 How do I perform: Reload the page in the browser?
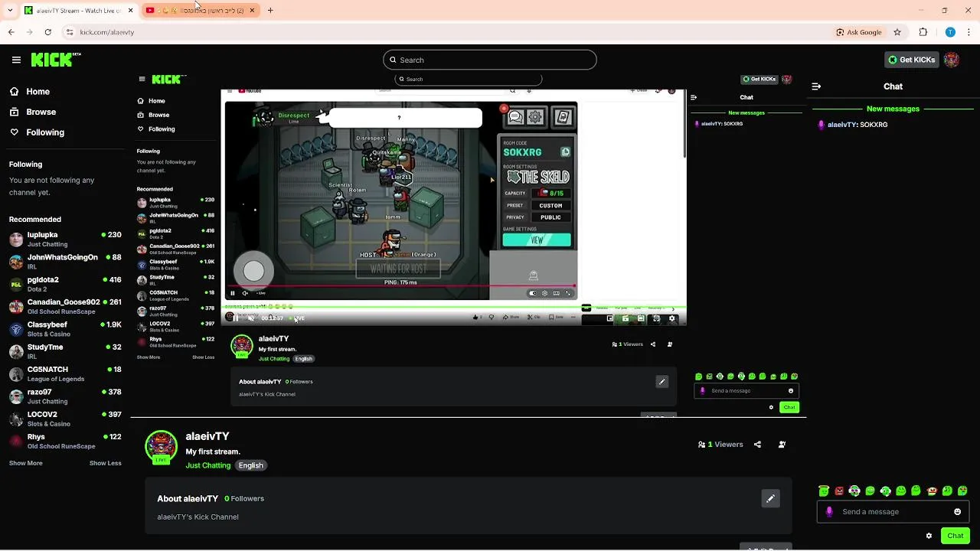tap(47, 32)
